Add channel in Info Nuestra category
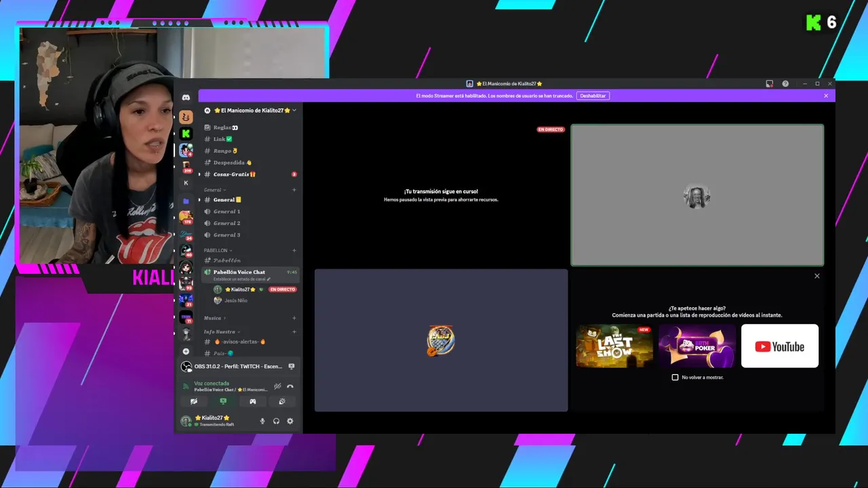Viewport: 868px width, 488px height. pos(294,331)
